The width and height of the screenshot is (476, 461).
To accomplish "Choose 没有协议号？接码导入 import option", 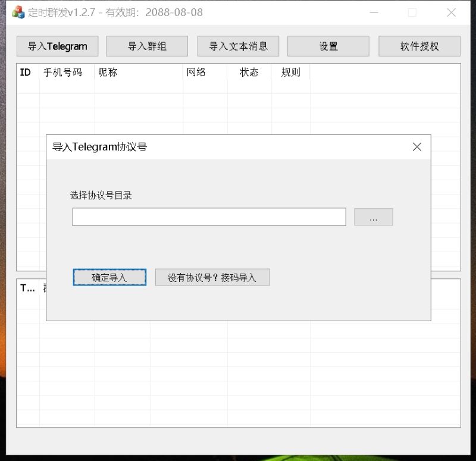I will pos(212,277).
